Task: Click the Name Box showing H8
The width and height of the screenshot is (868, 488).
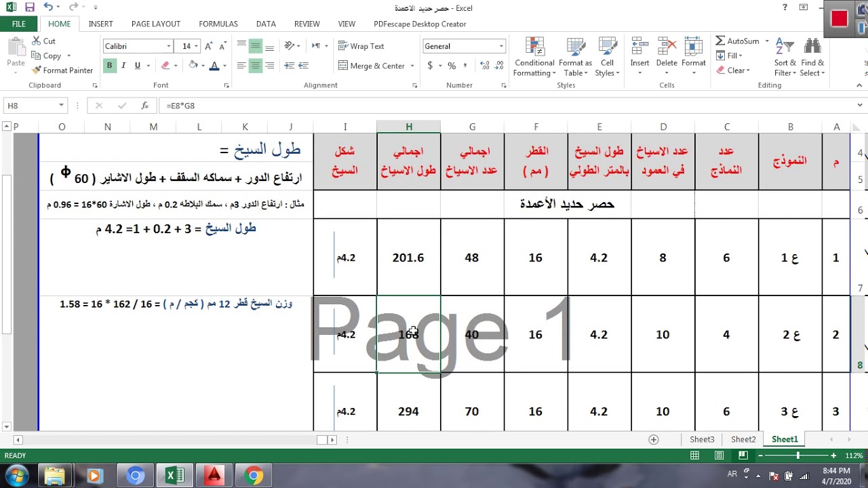Action: coord(29,106)
